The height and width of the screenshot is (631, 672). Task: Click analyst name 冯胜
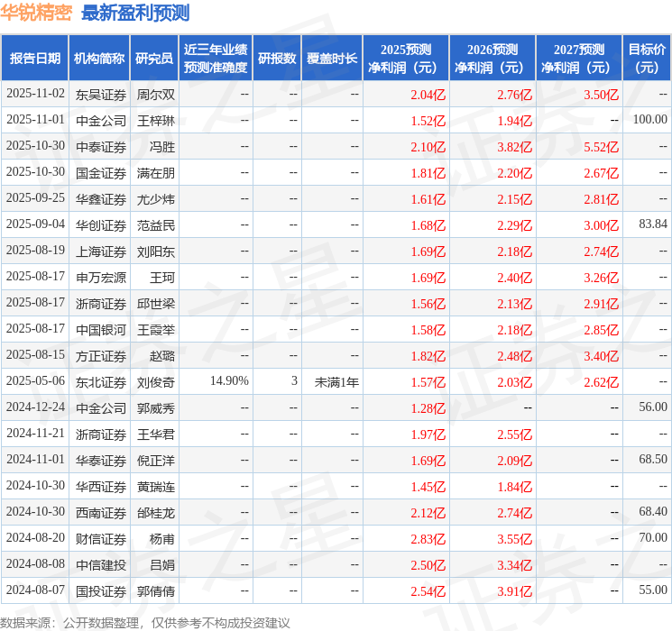162,147
